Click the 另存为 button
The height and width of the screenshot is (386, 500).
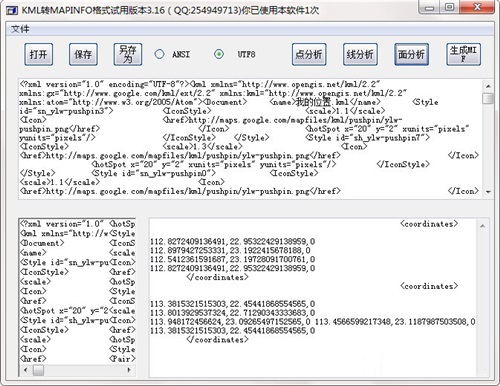coord(128,54)
